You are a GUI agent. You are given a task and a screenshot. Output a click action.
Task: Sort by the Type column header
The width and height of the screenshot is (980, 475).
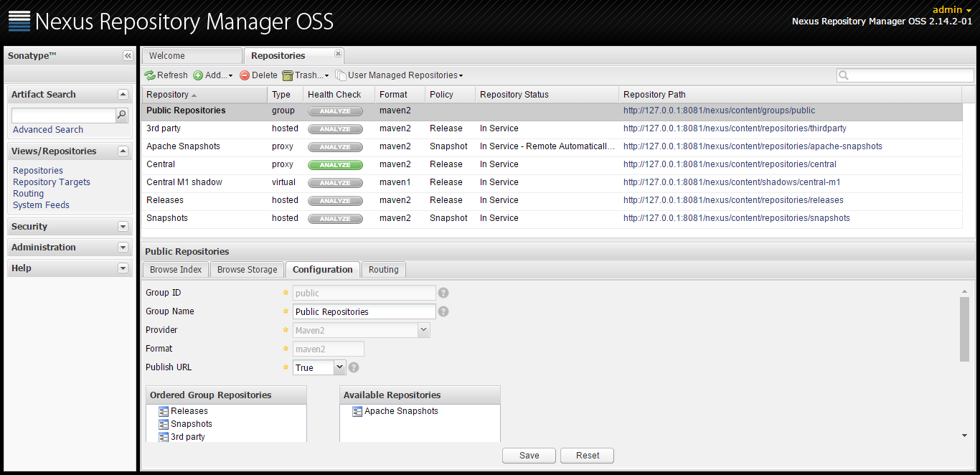(x=285, y=95)
